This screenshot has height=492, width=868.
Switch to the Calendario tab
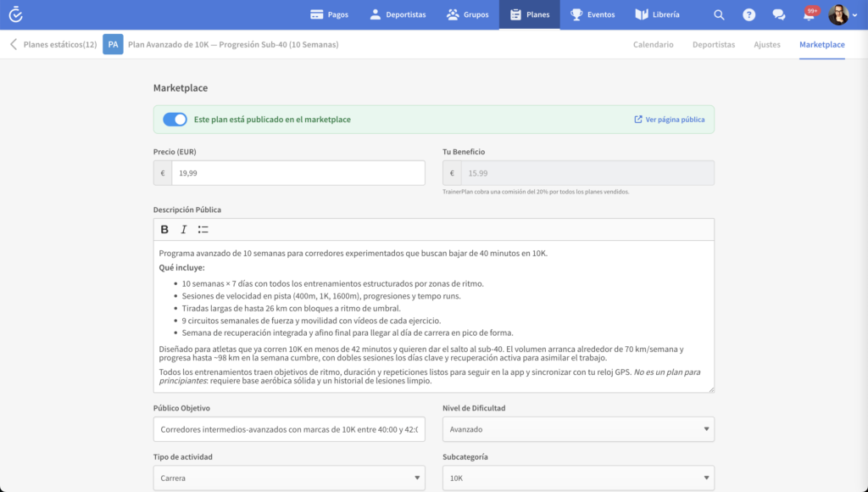pos(653,44)
